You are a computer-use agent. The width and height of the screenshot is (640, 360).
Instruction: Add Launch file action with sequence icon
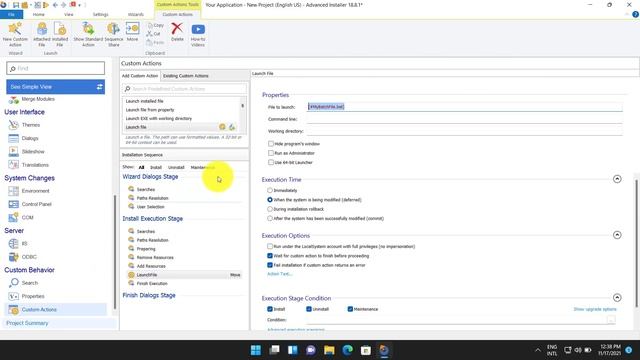point(222,127)
